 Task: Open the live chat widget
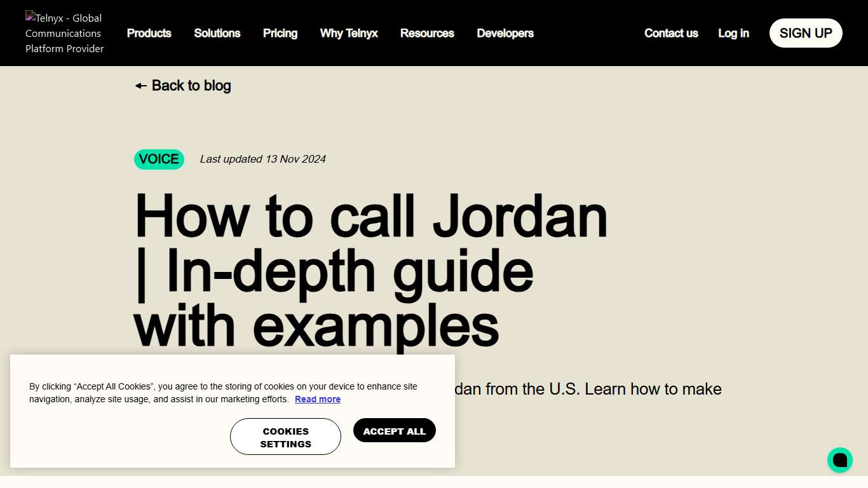point(839,460)
